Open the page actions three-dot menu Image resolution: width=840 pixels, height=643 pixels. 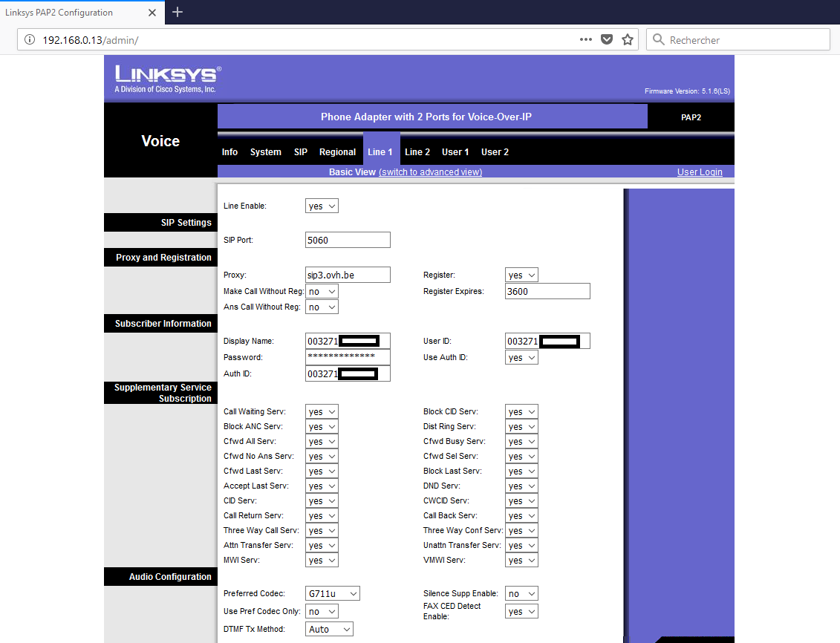(x=586, y=40)
